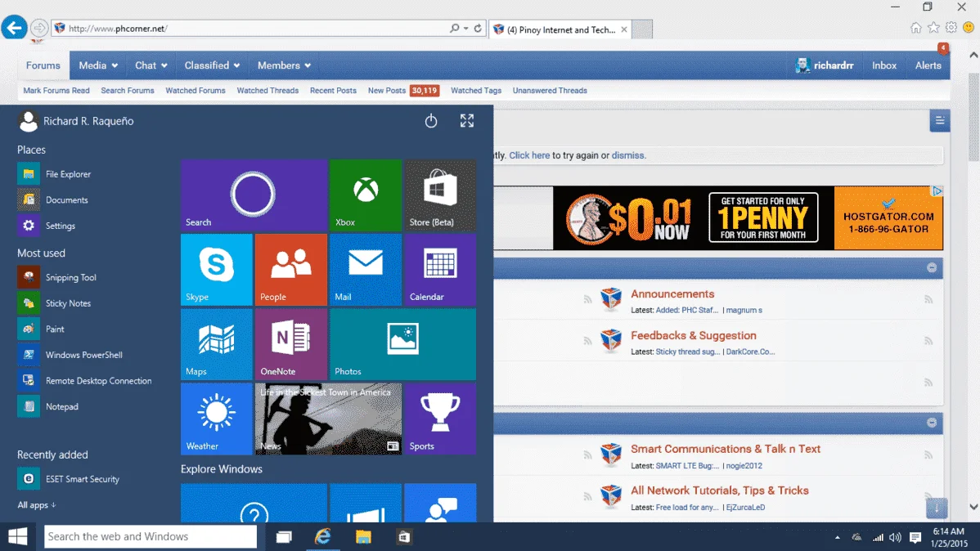This screenshot has width=980, height=551.
Task: Launch Snipping Tool from Most used
Action: tap(57, 277)
